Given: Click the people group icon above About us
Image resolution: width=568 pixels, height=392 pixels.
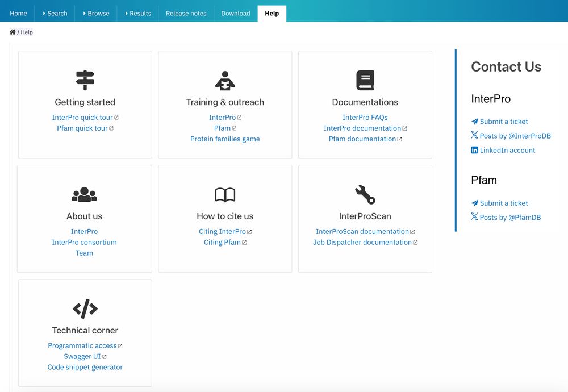Looking at the screenshot, I should 85,194.
